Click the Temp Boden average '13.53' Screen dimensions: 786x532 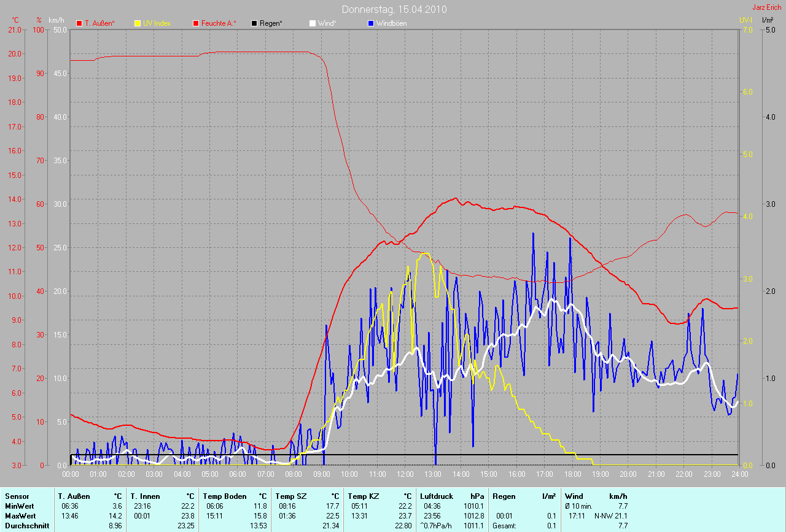pyautogui.click(x=258, y=526)
